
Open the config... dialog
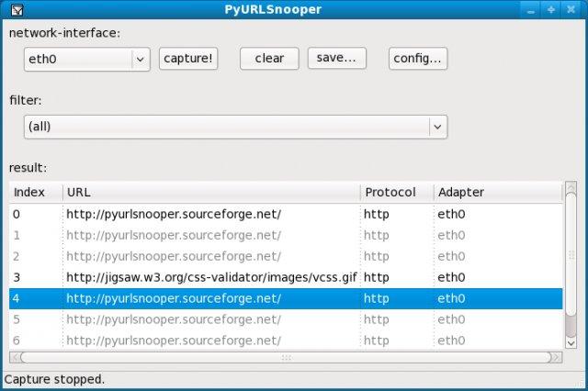click(417, 59)
